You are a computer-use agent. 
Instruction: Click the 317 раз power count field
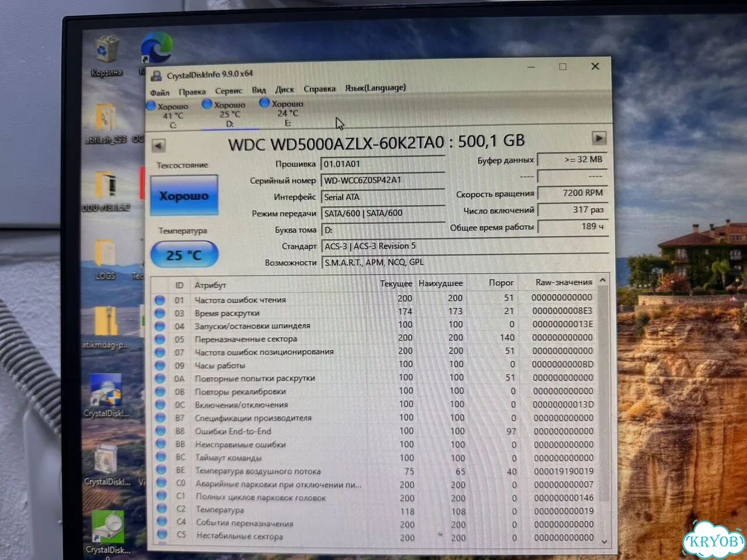tap(572, 210)
